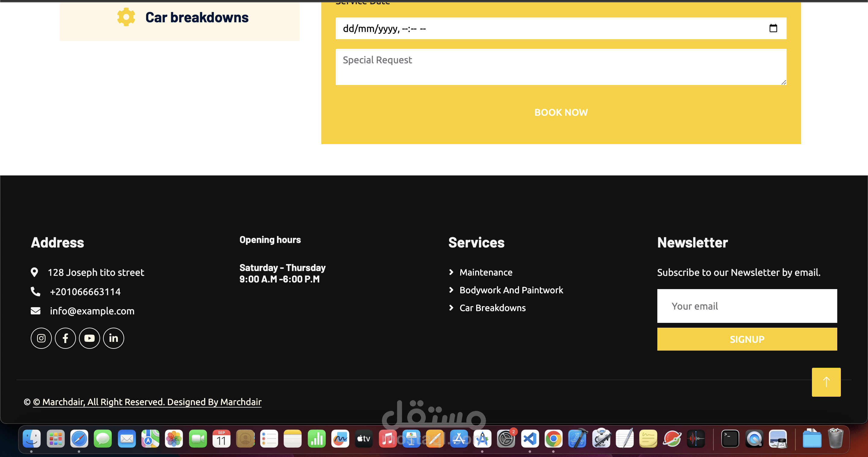This screenshot has width=868, height=457.
Task: Click the chevron next to Maintenance
Action: (x=451, y=272)
